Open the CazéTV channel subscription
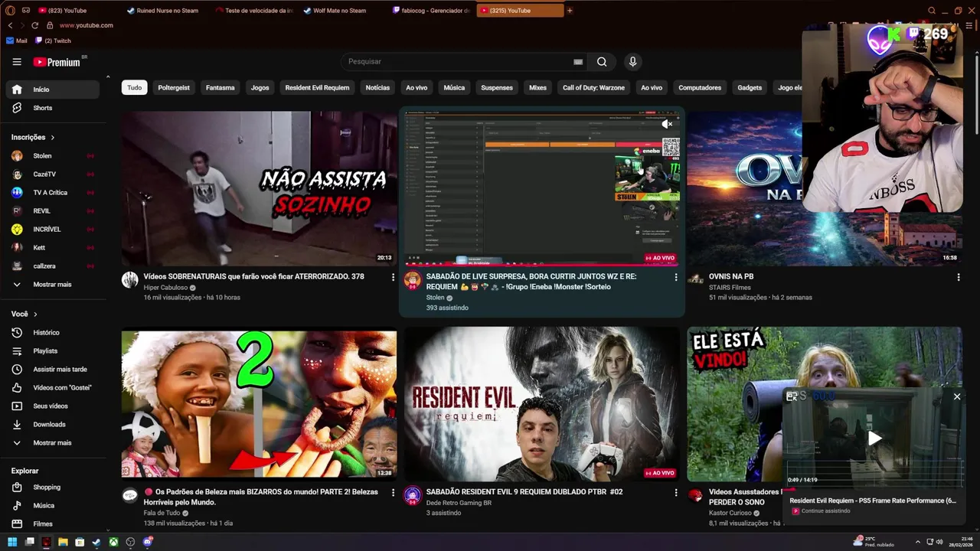 point(52,174)
